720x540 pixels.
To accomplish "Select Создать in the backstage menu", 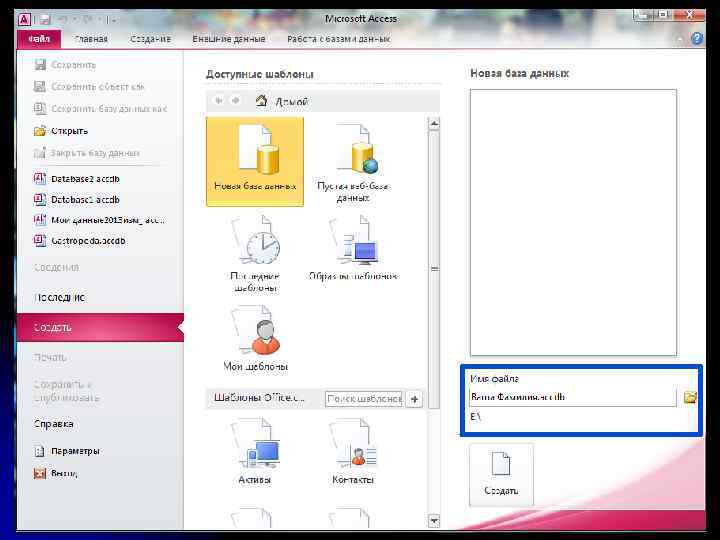I will click(100, 327).
